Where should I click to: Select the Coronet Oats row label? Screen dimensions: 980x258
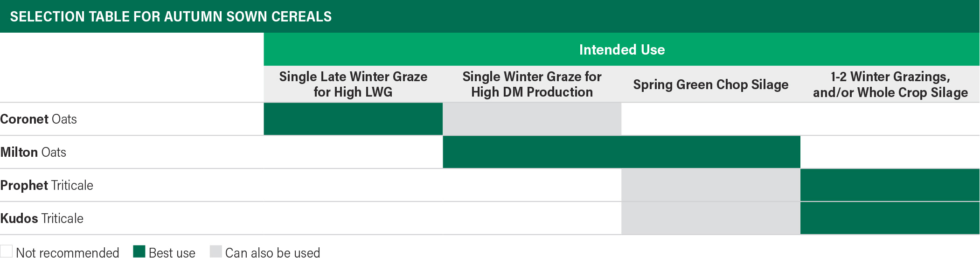click(x=39, y=119)
